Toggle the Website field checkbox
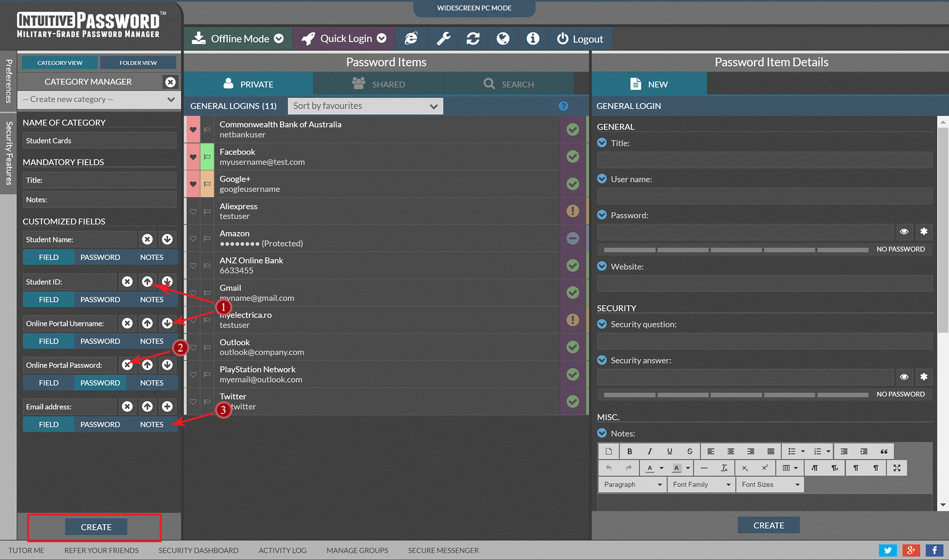949x560 pixels. coord(602,266)
